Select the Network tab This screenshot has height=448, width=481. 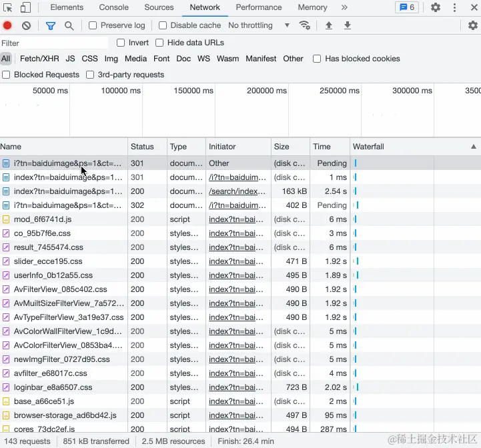point(205,7)
